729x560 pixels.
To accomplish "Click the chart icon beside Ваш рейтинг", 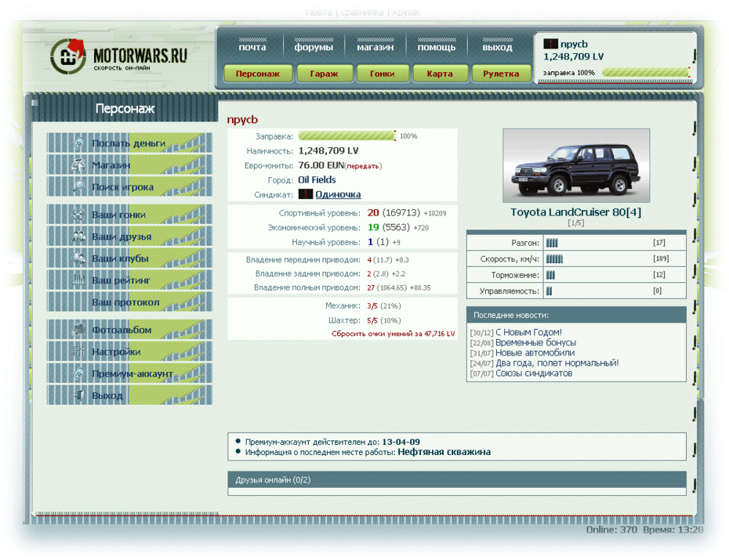I will click(78, 280).
